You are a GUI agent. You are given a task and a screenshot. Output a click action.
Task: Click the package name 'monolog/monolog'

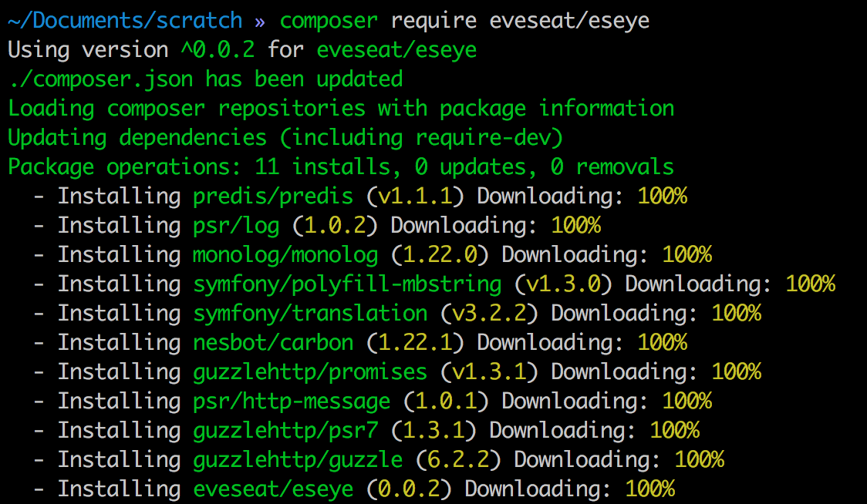click(285, 255)
